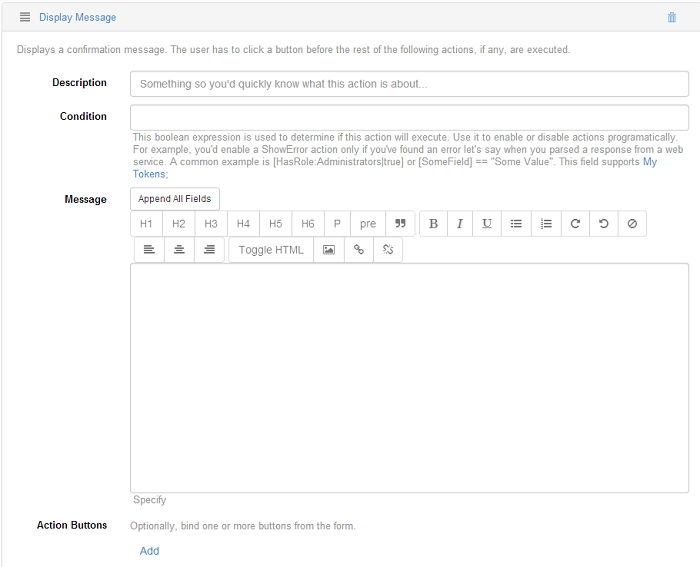The width and height of the screenshot is (700, 567).
Task: Switch editor using Toggle HTML
Action: 271,250
